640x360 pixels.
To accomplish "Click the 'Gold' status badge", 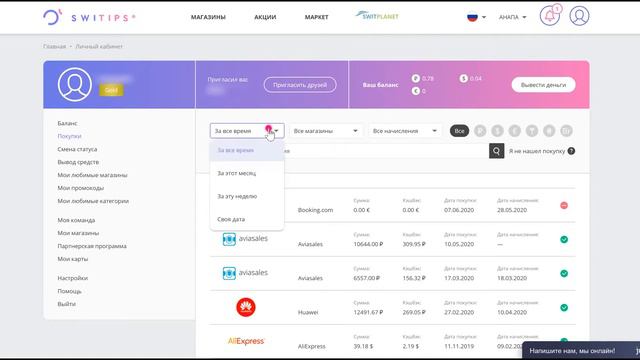I will point(111,90).
